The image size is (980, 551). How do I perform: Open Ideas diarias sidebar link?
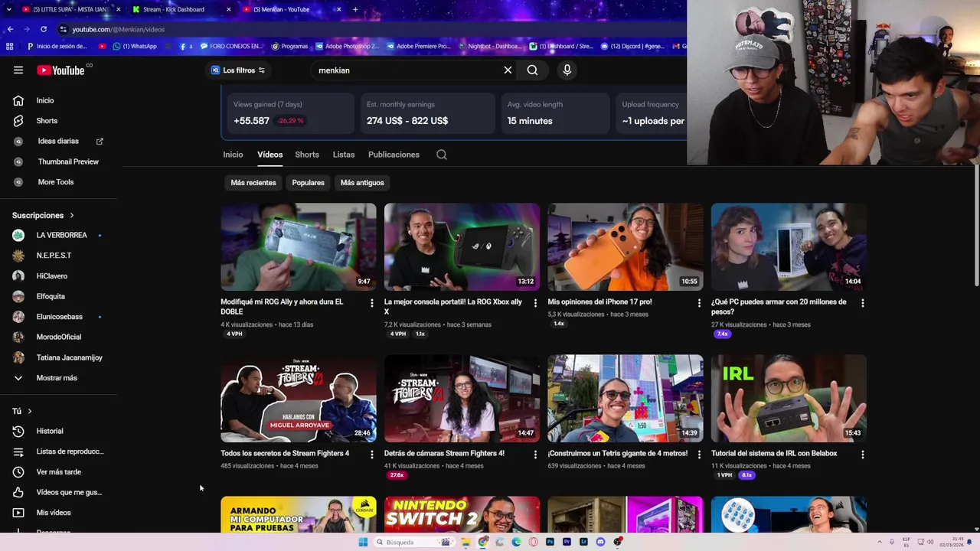pyautogui.click(x=59, y=142)
